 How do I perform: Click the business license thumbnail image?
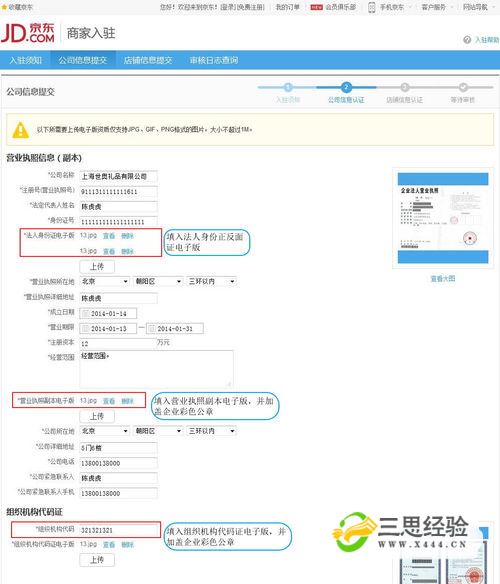click(x=443, y=218)
